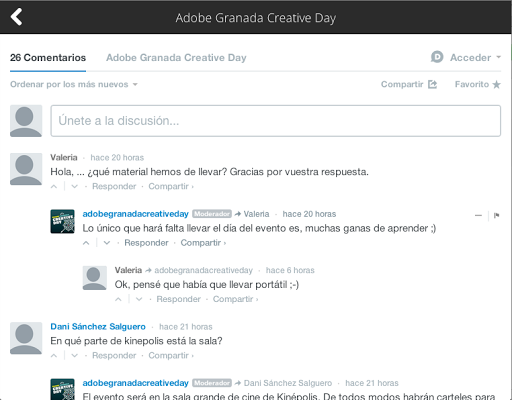Expand 'Ordenar por los más nuevos' sorting
Viewport: 512px width, 400px height.
pyautogui.click(x=74, y=84)
